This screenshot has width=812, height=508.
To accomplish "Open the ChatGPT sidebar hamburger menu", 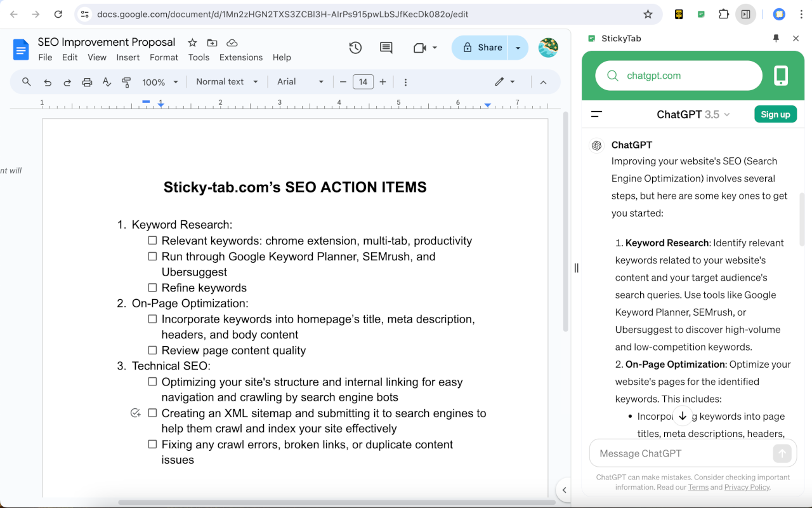I will [596, 114].
